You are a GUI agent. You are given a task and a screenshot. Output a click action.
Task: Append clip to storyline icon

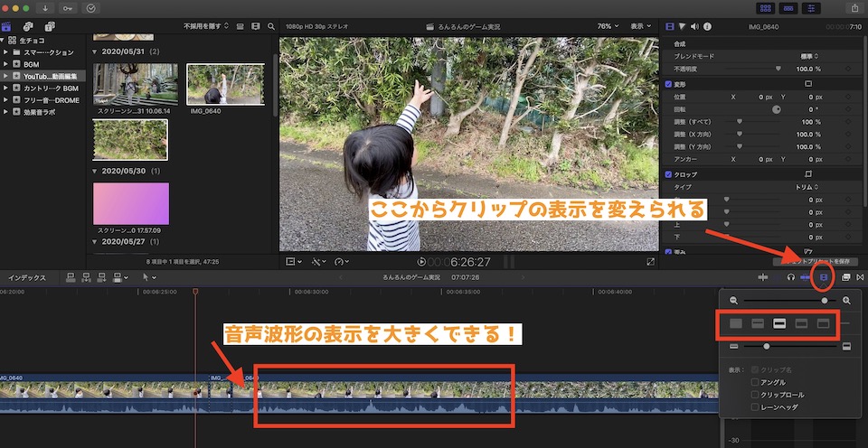coord(102,277)
